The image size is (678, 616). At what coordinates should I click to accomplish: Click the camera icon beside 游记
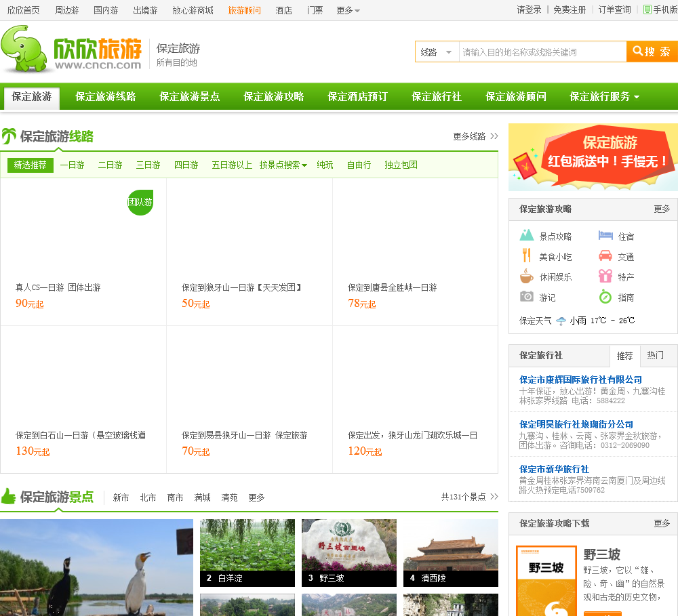(x=526, y=297)
